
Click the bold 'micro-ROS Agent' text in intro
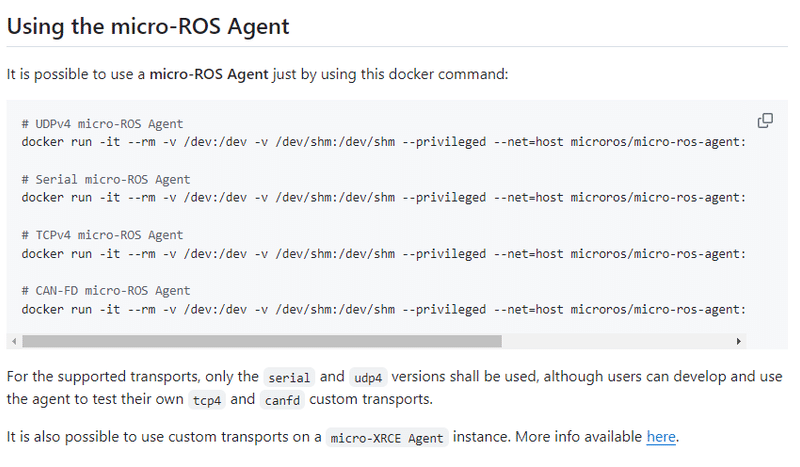tap(209, 75)
